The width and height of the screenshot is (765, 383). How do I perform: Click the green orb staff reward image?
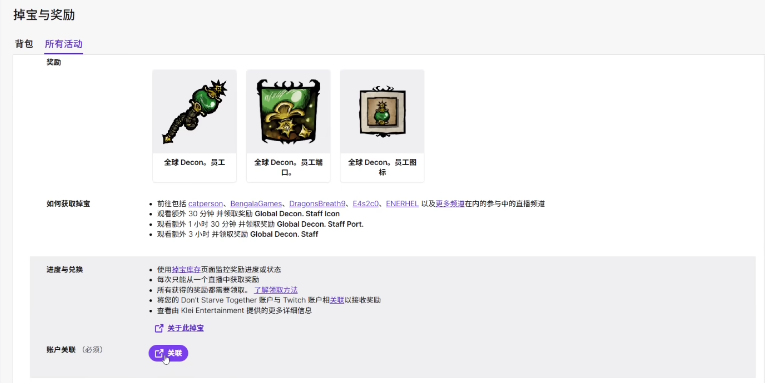(x=195, y=112)
